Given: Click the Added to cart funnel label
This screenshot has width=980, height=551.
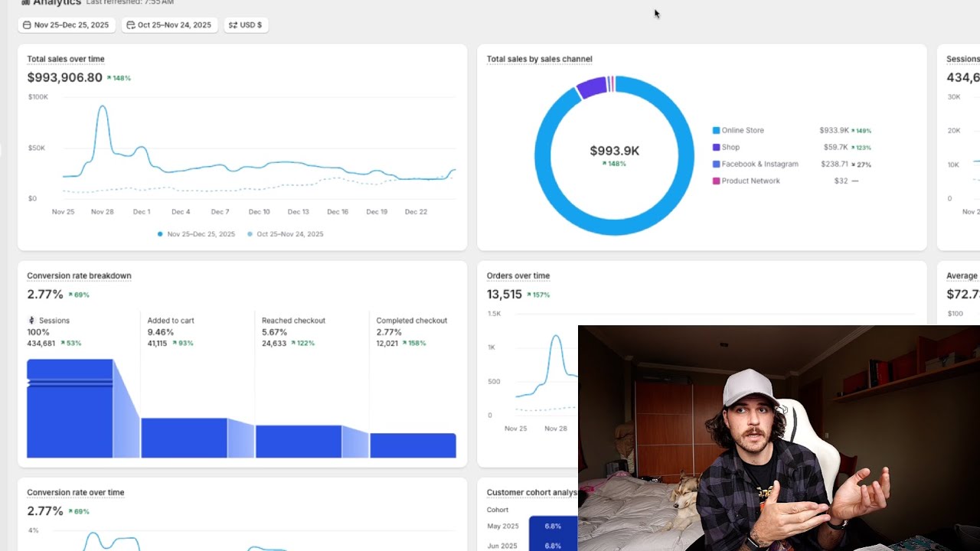Looking at the screenshot, I should coord(171,321).
